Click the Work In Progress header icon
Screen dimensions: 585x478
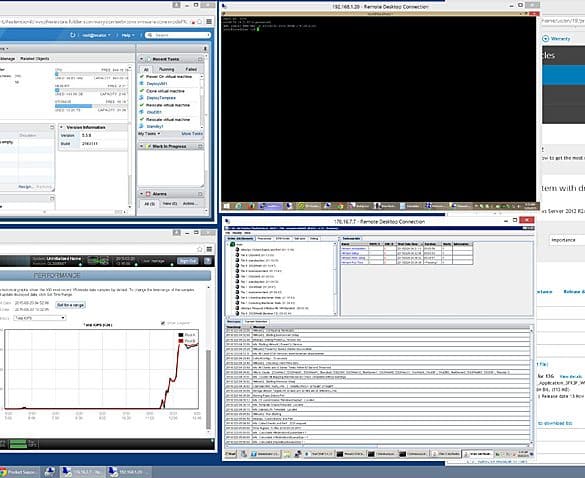[x=148, y=146]
